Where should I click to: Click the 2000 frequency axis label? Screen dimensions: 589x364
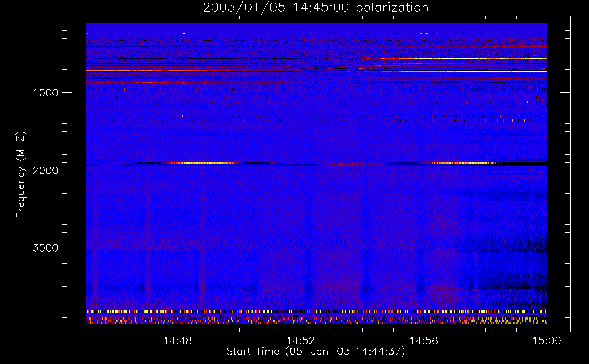tap(46, 170)
